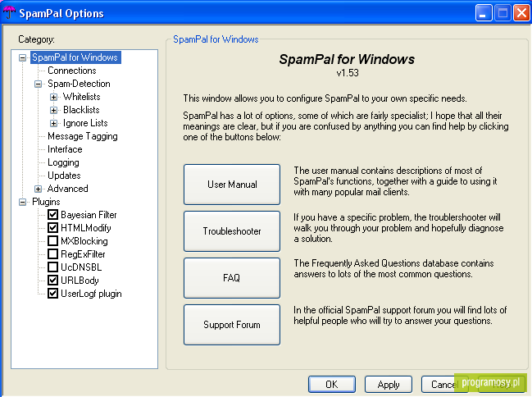Select the RegExFilter plugin label
Image resolution: width=532 pixels, height=397 pixels.
click(83, 254)
